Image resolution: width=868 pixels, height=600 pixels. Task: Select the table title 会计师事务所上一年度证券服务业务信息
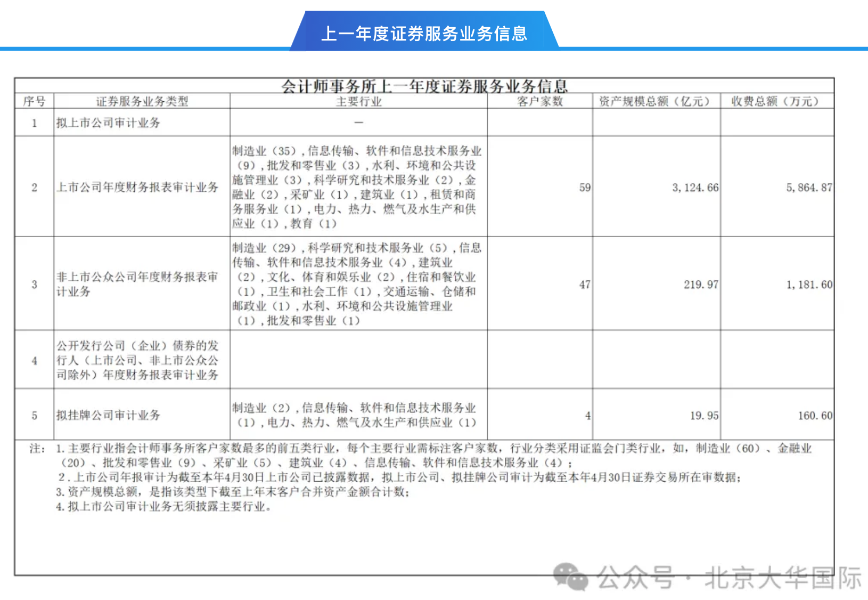[424, 86]
